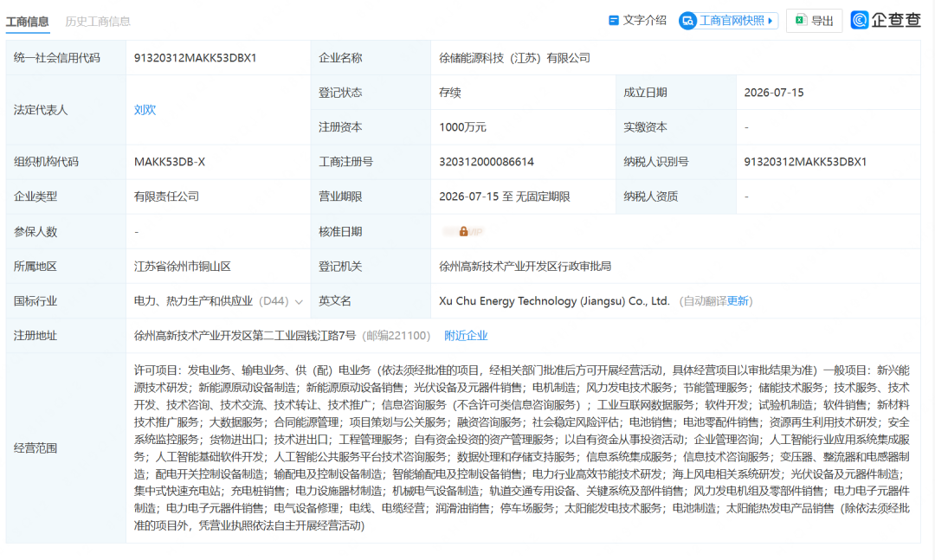The image size is (935, 560).
Task: Click the 纳税人资质 label cell
Action: [x=675, y=196]
